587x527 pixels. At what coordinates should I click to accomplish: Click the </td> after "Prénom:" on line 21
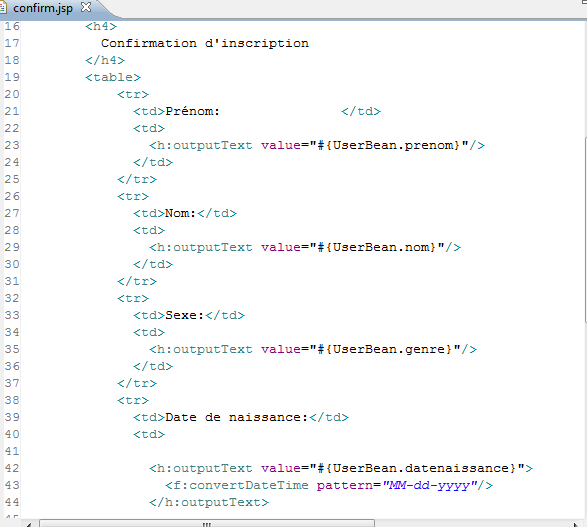coord(361,111)
